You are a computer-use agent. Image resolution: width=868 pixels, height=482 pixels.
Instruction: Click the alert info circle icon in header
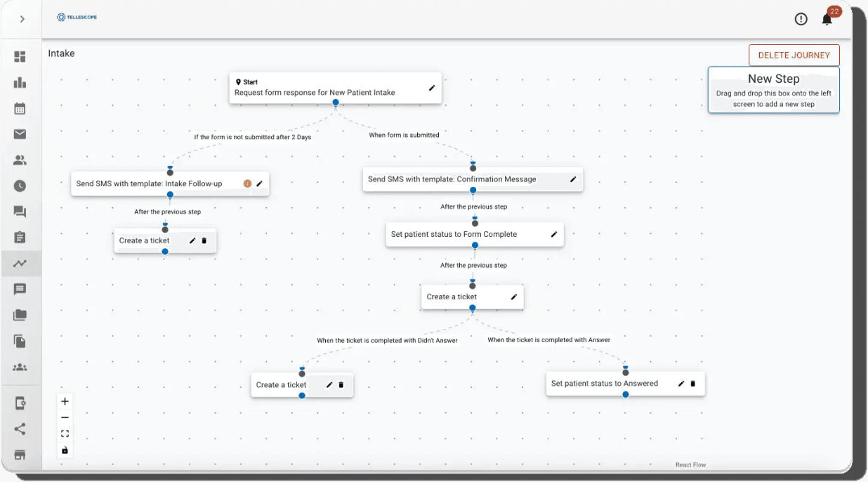click(801, 19)
